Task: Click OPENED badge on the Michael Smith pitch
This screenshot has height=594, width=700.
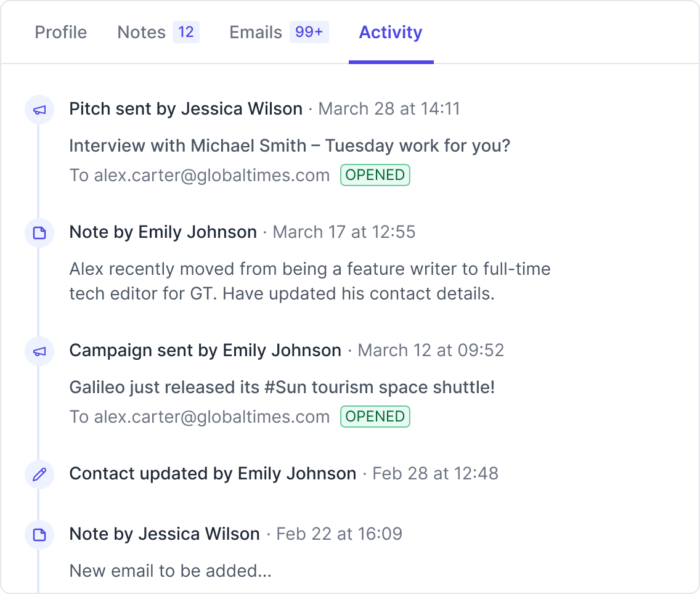Action: point(375,175)
